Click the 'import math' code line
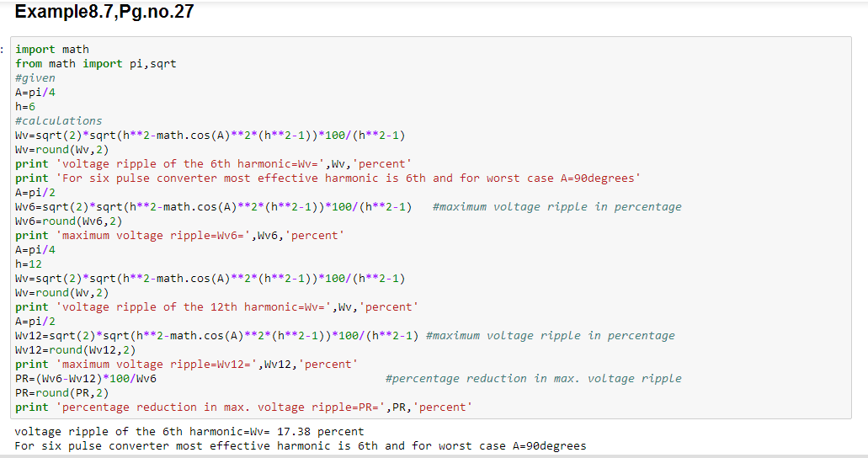Screen dimensions: 868x458 pos(52,50)
